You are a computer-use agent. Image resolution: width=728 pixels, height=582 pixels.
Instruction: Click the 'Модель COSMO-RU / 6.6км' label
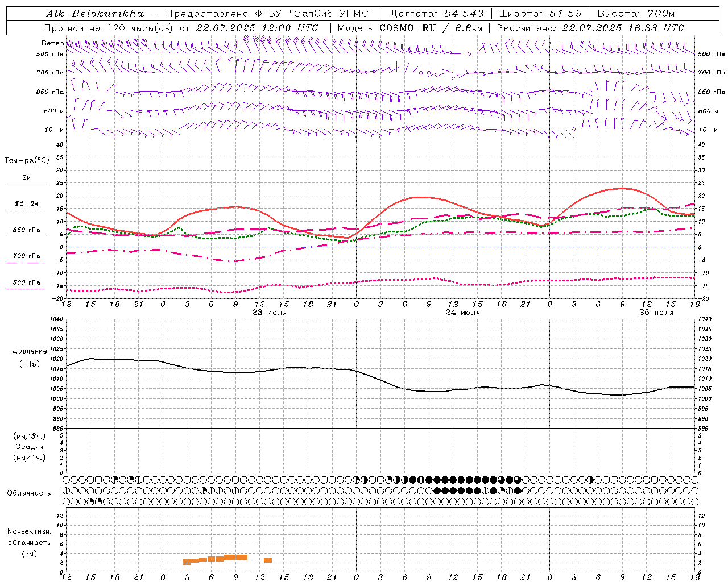[410, 28]
